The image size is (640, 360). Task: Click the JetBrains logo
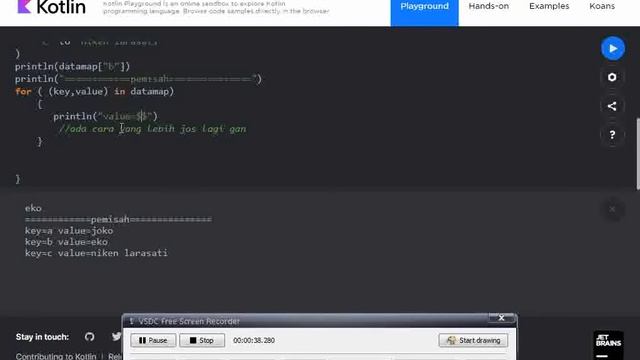608,344
